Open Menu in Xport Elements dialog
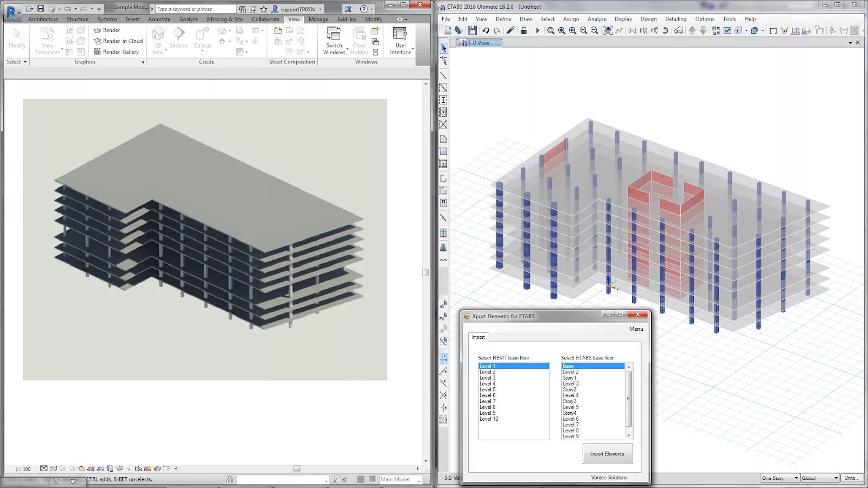 [x=636, y=329]
